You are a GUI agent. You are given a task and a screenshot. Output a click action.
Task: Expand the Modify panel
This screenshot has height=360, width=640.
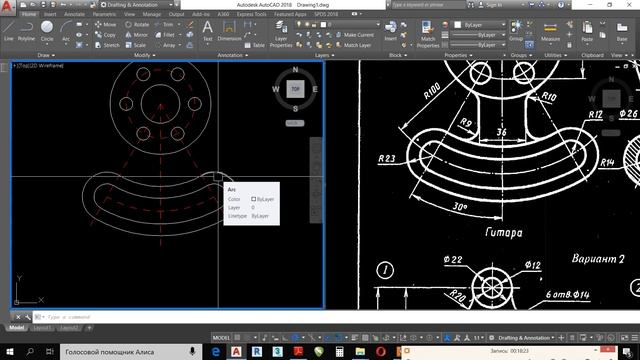[144, 55]
